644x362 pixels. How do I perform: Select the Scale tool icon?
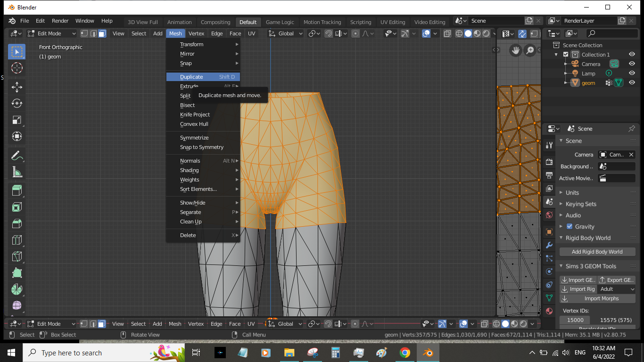[x=17, y=120]
